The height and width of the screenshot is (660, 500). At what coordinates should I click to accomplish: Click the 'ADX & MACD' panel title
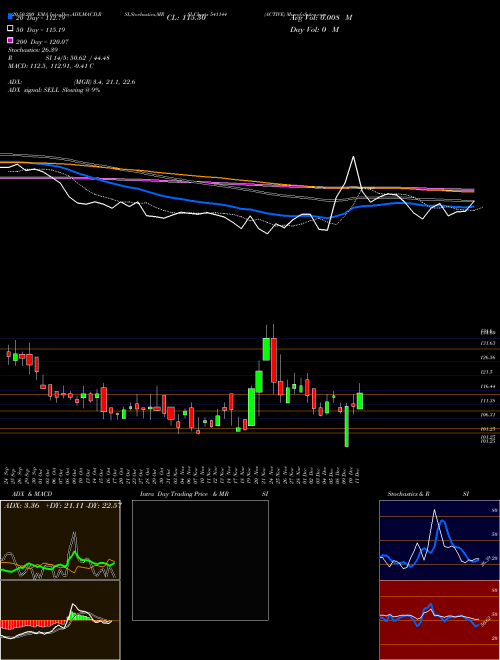(32, 494)
